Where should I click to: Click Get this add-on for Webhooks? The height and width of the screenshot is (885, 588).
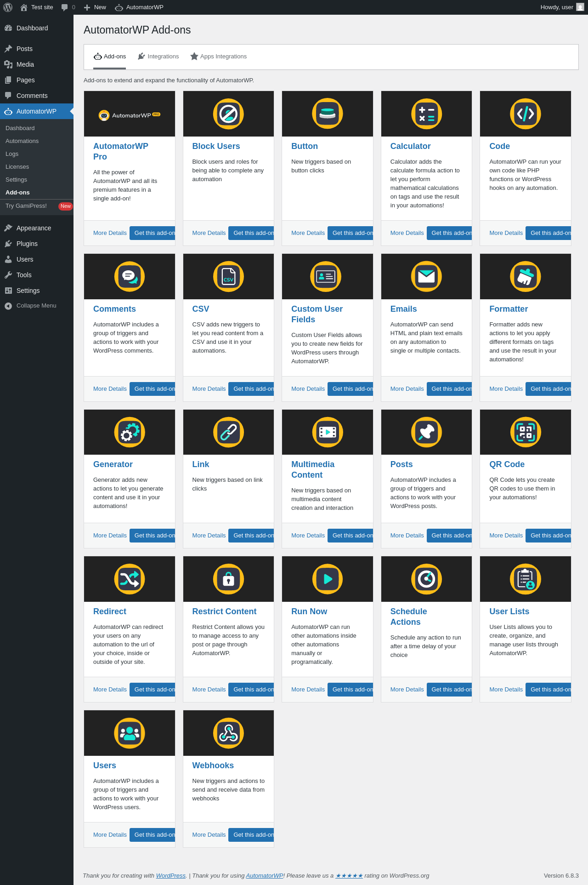point(251,835)
